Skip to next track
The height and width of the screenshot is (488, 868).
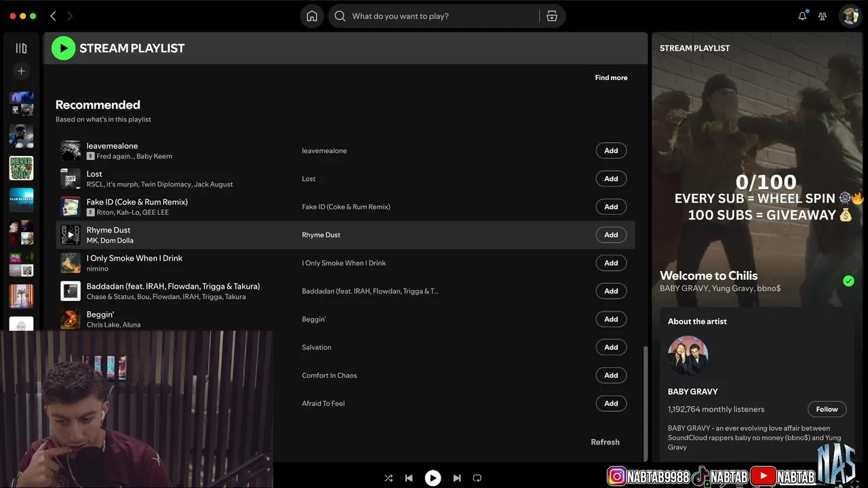coord(456,478)
